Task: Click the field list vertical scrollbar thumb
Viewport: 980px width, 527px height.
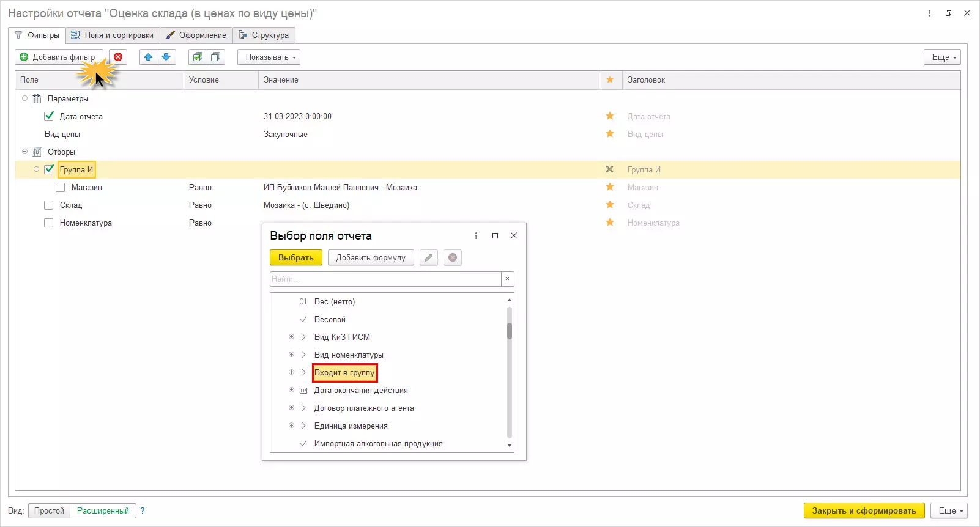Action: coord(510,331)
